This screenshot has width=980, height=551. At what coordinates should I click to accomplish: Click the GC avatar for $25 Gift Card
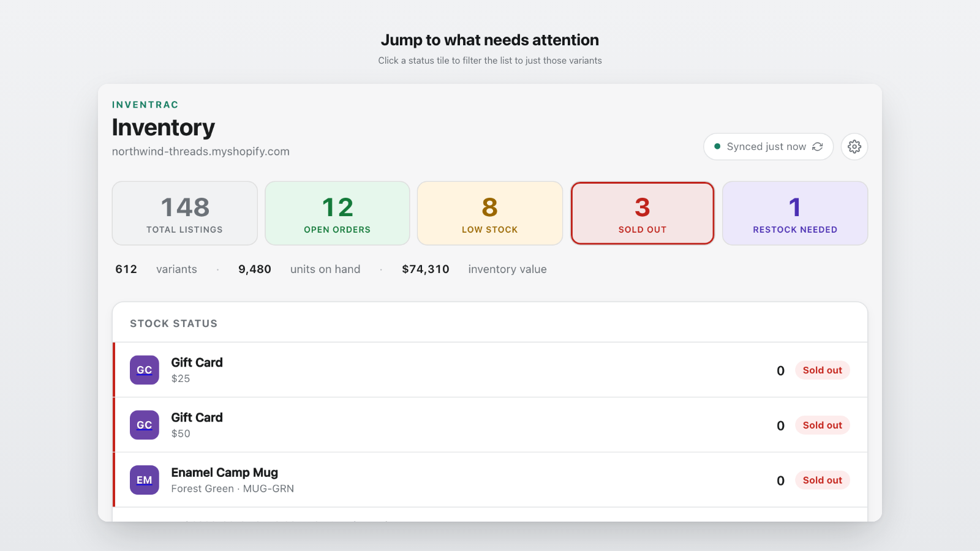[x=145, y=370]
